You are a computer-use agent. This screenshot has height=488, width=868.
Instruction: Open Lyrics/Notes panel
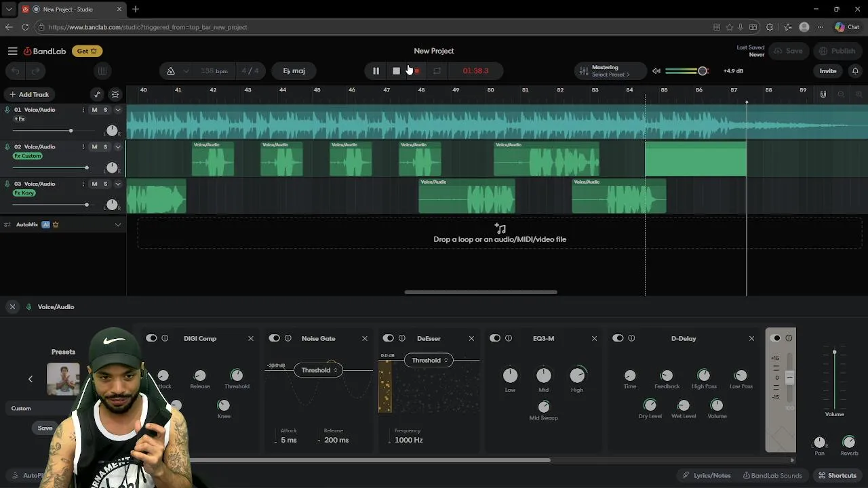707,475
